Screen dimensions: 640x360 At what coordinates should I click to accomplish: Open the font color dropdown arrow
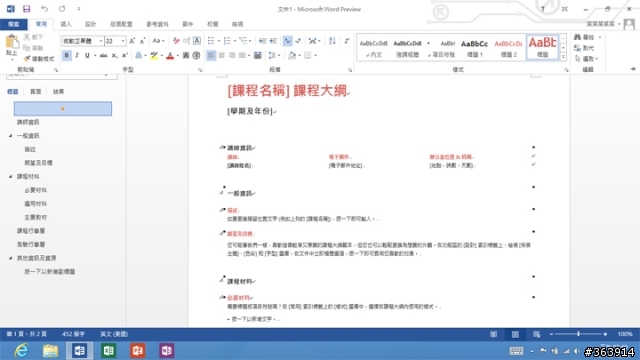(178, 56)
